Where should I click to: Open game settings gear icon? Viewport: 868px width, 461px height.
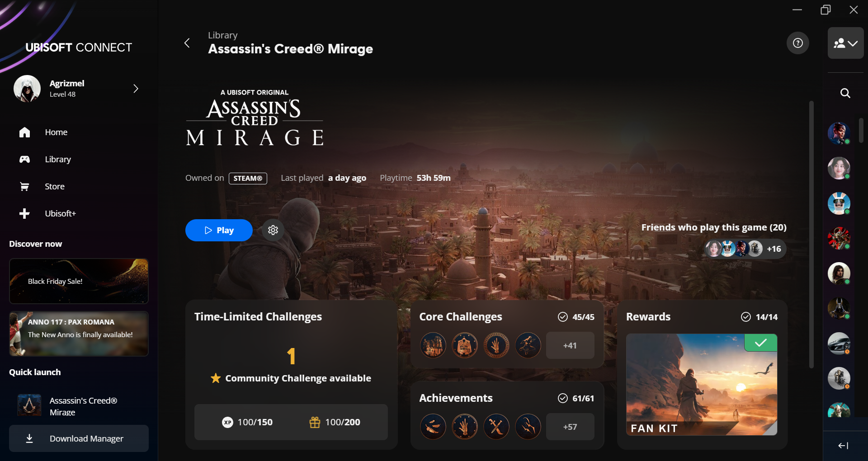click(x=273, y=230)
